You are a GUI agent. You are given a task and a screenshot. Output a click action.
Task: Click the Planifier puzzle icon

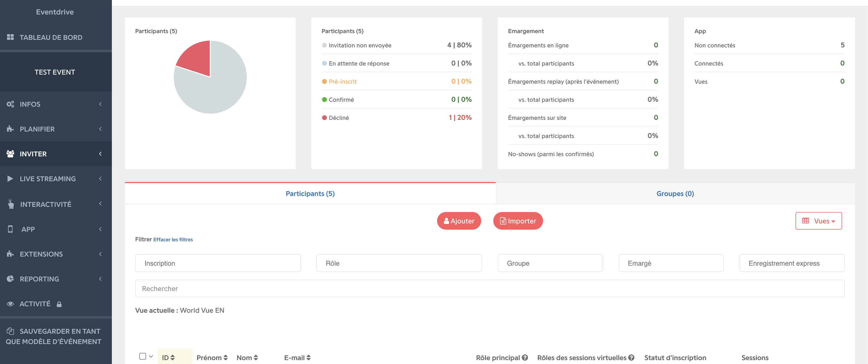point(10,129)
